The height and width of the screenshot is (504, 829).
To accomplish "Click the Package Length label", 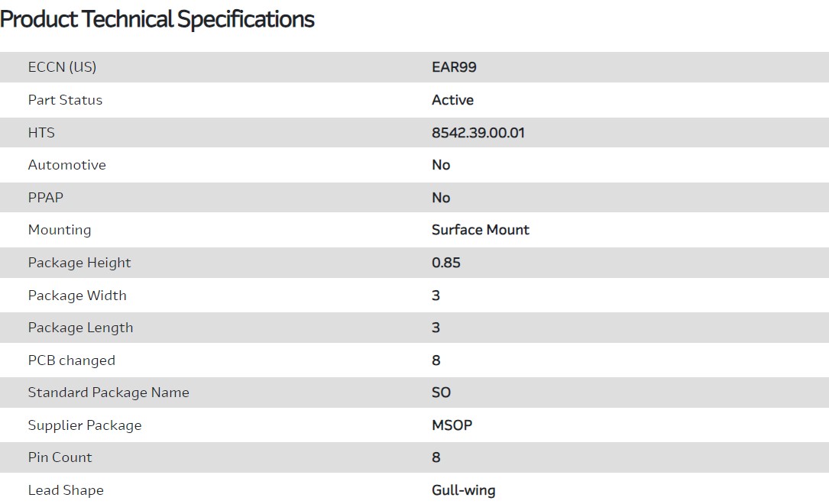I will [x=80, y=328].
